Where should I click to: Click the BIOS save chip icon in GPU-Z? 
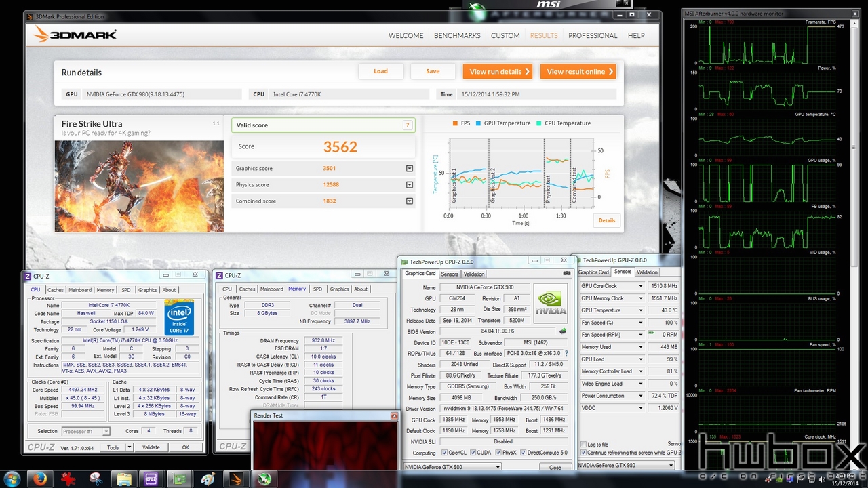click(562, 331)
